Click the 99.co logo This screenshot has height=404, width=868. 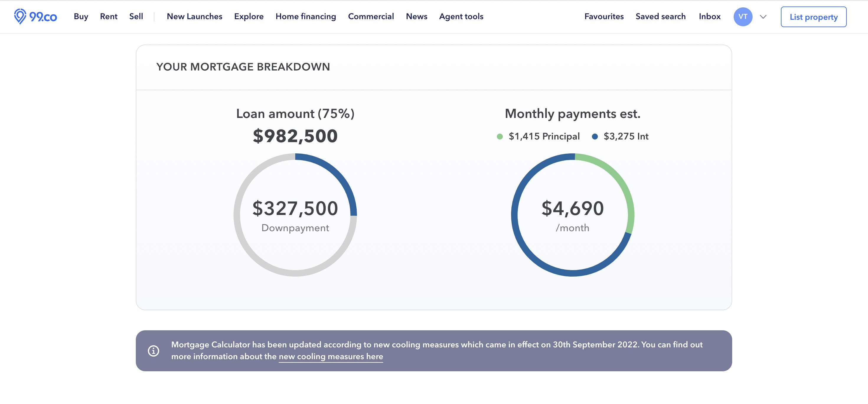[35, 17]
